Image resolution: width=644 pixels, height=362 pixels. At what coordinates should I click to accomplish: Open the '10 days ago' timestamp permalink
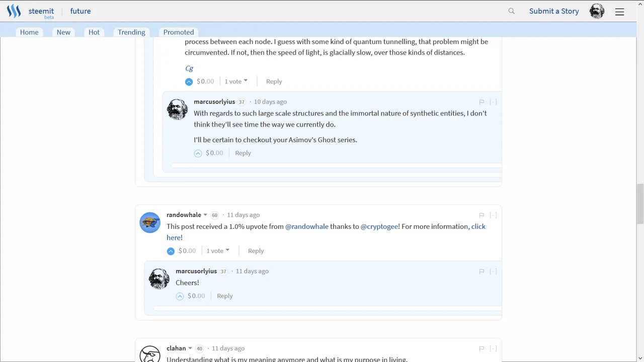pos(270,102)
